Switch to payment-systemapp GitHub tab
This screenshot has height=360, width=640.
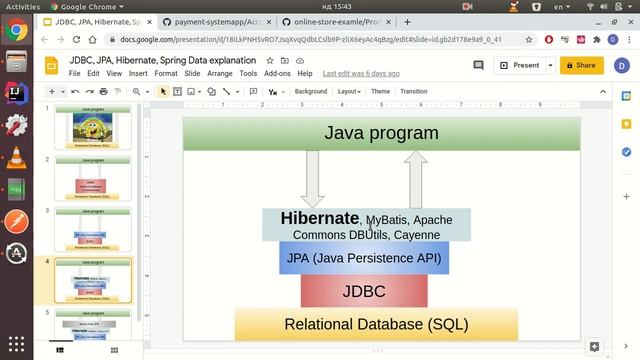click(217, 22)
